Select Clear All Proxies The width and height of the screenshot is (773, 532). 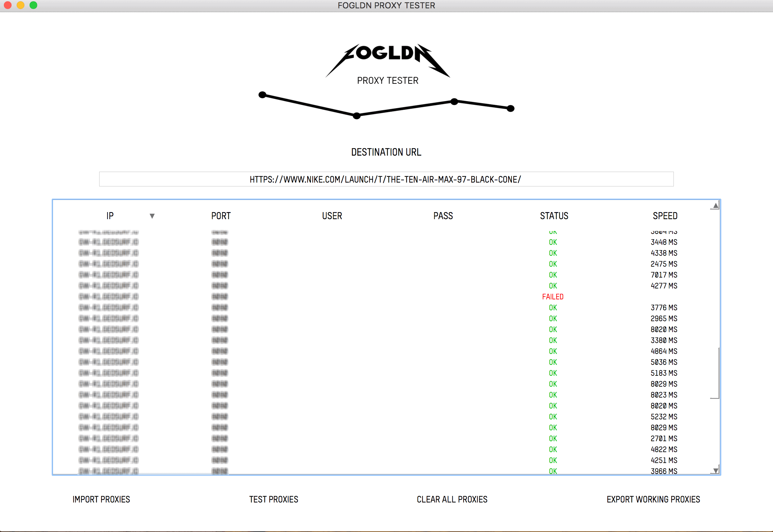452,499
